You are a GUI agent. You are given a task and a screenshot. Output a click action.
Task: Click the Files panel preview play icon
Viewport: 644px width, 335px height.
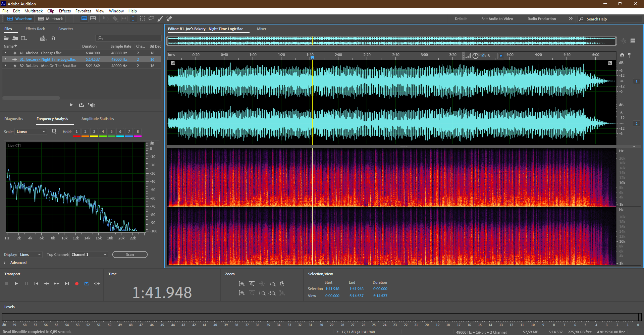pos(71,105)
